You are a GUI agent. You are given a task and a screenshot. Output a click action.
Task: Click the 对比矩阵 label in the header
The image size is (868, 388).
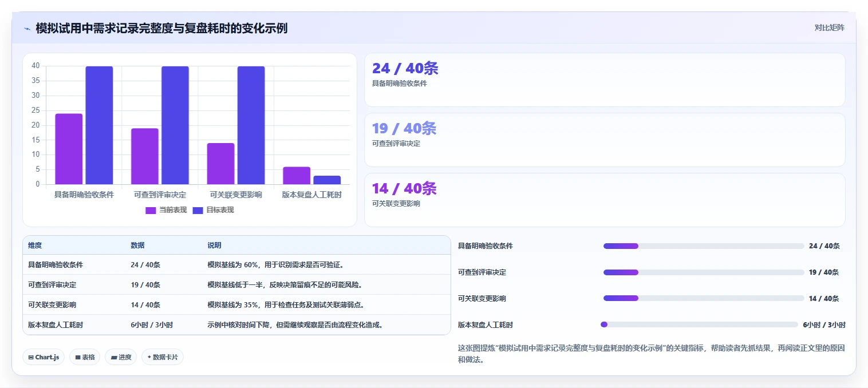829,27
